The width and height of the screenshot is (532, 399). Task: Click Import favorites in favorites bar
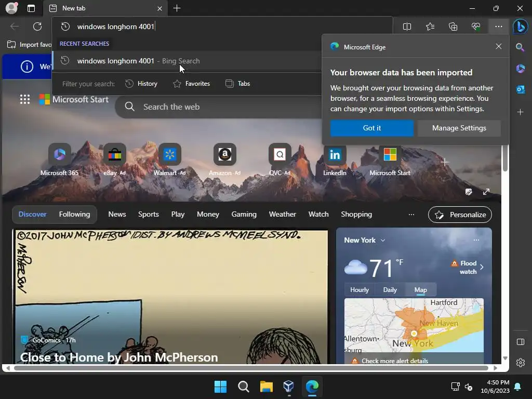tap(30, 45)
